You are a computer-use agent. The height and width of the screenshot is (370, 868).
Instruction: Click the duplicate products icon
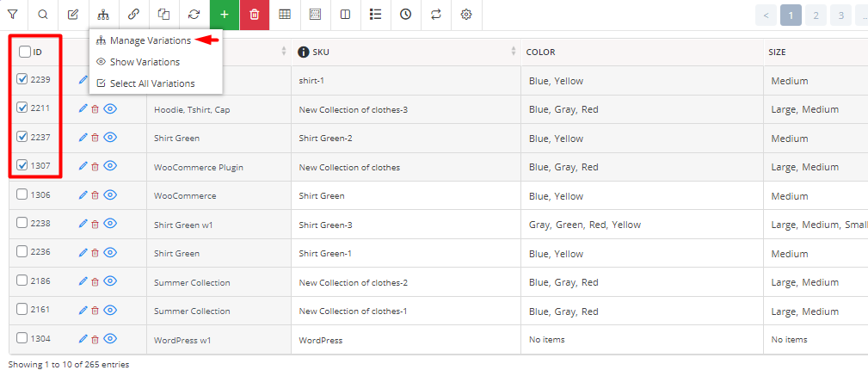pyautogui.click(x=163, y=15)
